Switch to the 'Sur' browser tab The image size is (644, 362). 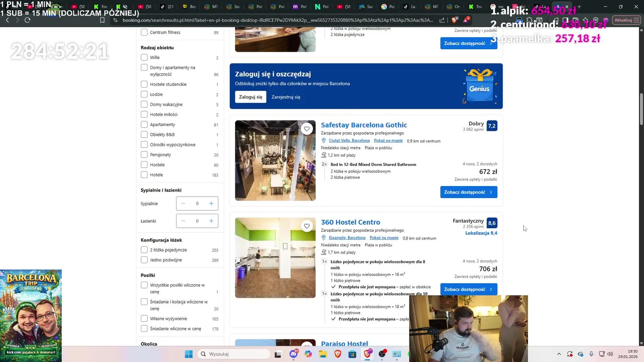366,7
